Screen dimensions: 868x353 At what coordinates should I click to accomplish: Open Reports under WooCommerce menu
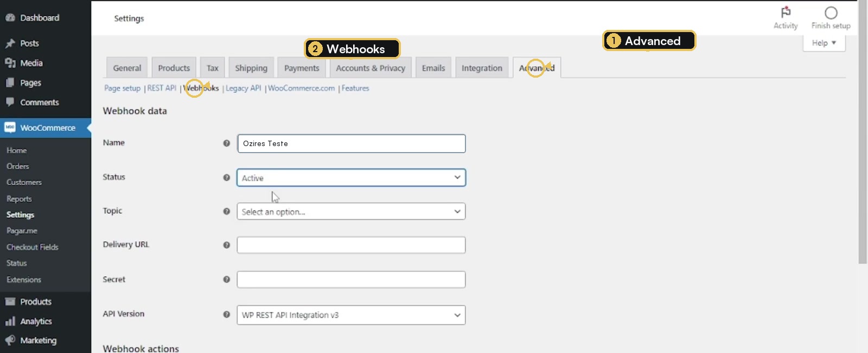click(19, 199)
